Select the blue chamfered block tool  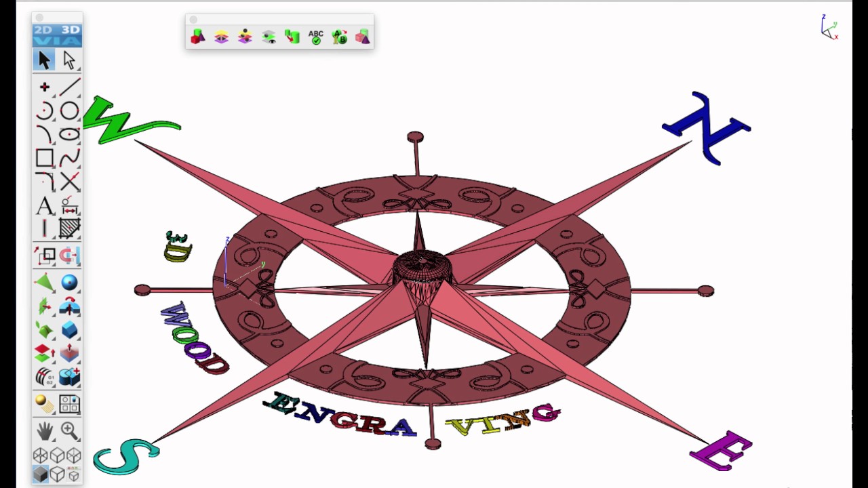tap(69, 330)
